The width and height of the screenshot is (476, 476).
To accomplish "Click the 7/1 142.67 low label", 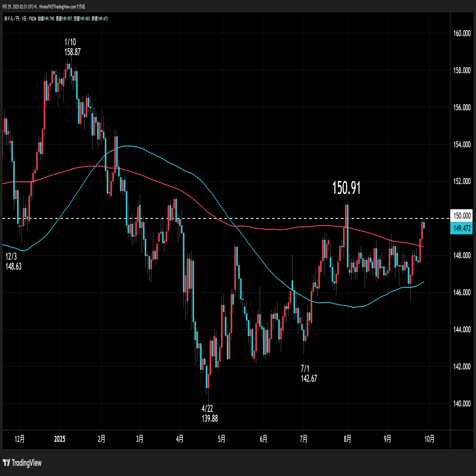I will pyautogui.click(x=309, y=374).
